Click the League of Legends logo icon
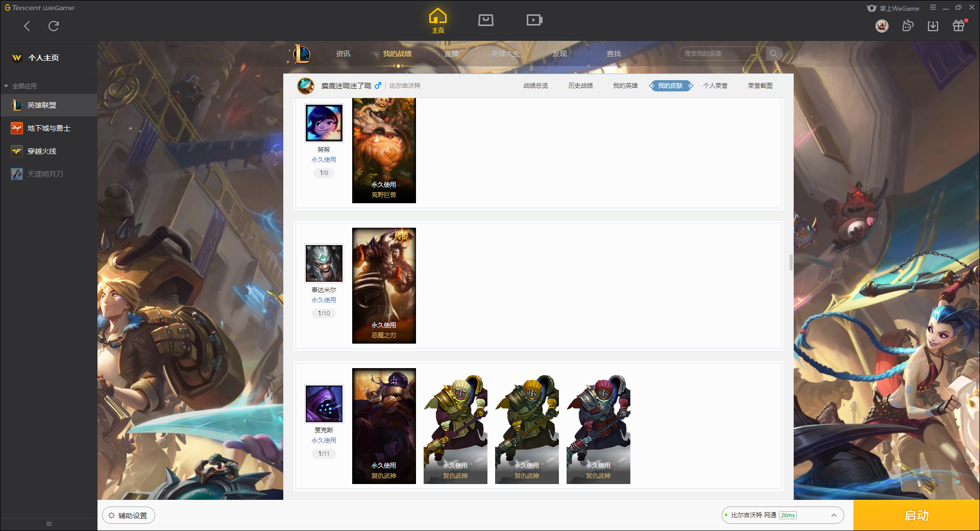The width and height of the screenshot is (980, 531). click(302, 54)
